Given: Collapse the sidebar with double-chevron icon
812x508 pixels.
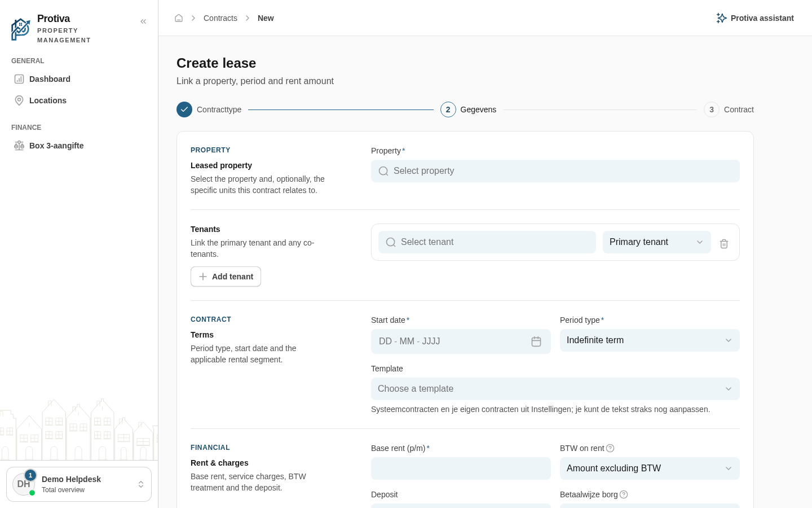Looking at the screenshot, I should pos(143,21).
